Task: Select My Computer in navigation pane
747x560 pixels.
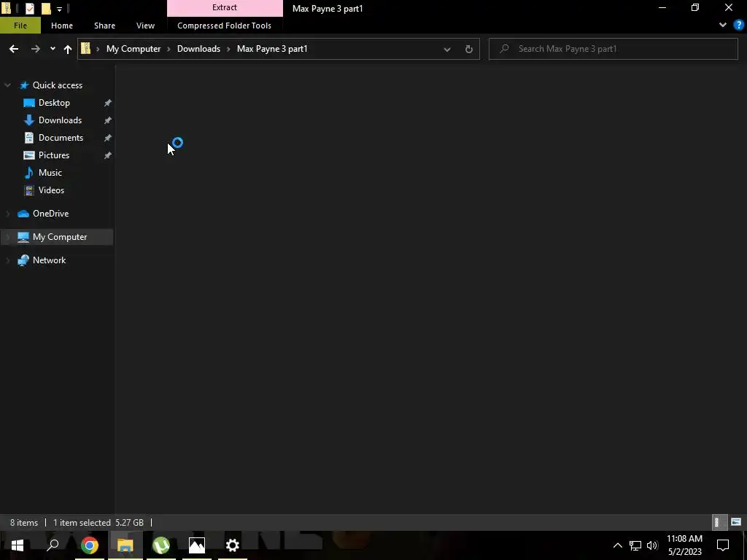Action: [60, 237]
